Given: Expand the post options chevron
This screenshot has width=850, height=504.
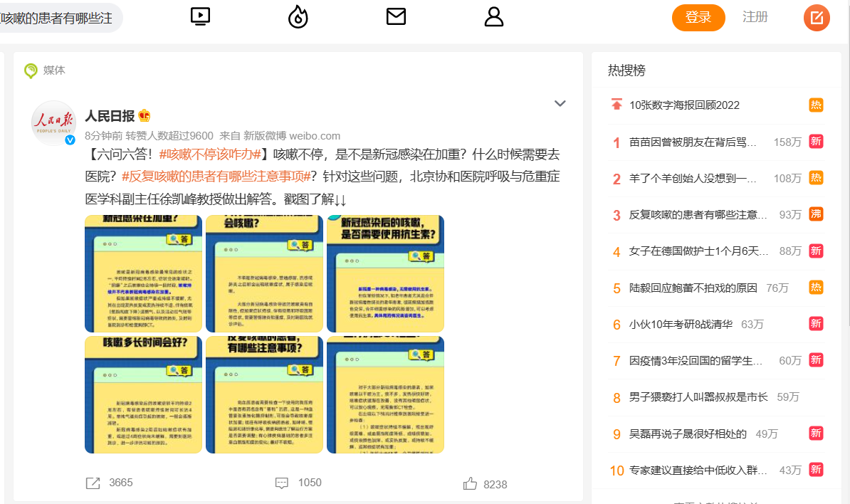Looking at the screenshot, I should coord(560,103).
